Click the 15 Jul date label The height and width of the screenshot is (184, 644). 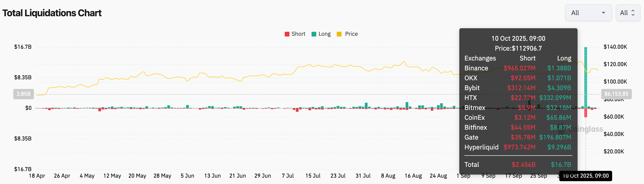click(x=313, y=176)
